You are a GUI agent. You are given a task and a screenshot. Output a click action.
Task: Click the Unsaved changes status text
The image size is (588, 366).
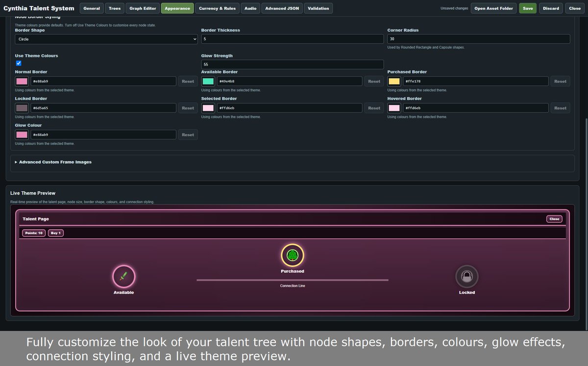pos(454,8)
